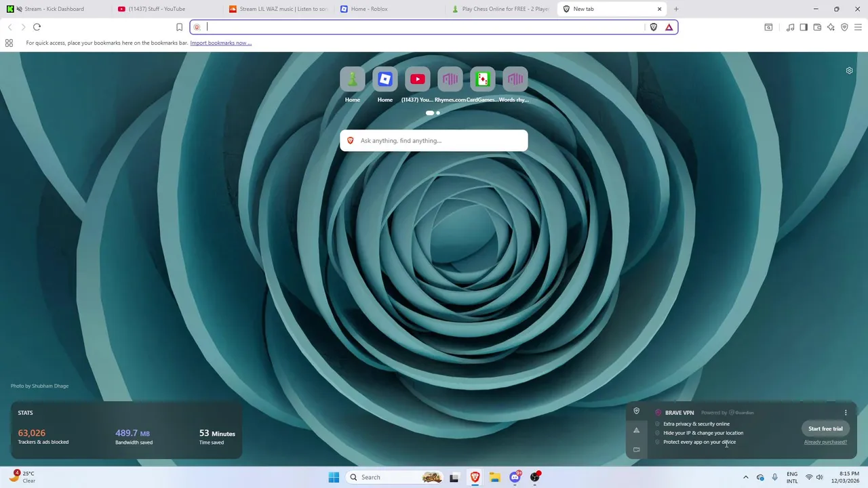Open the Leo AI sparkle icon
Screen dimensions: 868x488
click(831, 27)
